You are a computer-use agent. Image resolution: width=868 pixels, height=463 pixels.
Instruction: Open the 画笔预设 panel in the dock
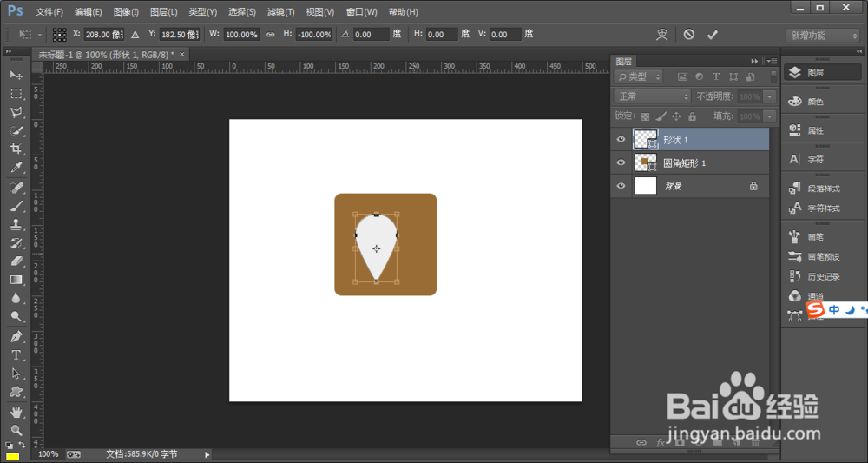[824, 256]
